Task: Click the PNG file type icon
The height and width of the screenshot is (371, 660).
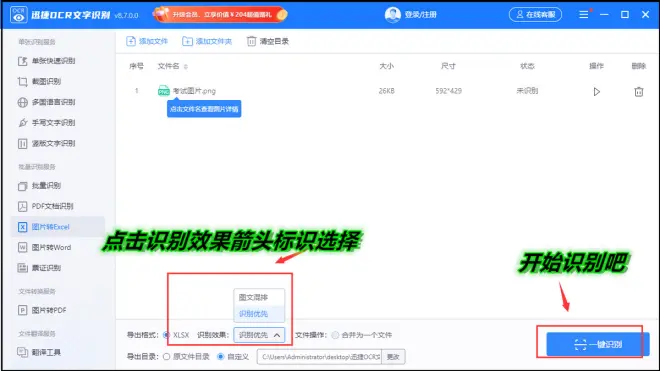Action: point(163,91)
